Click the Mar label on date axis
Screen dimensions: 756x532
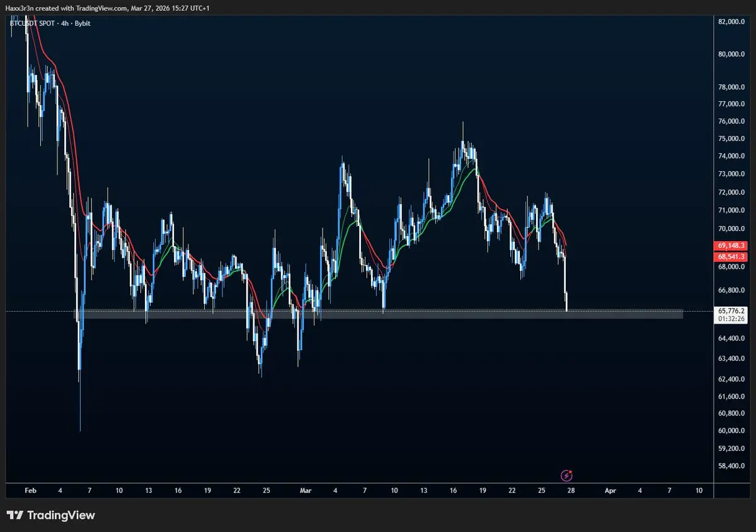point(306,490)
